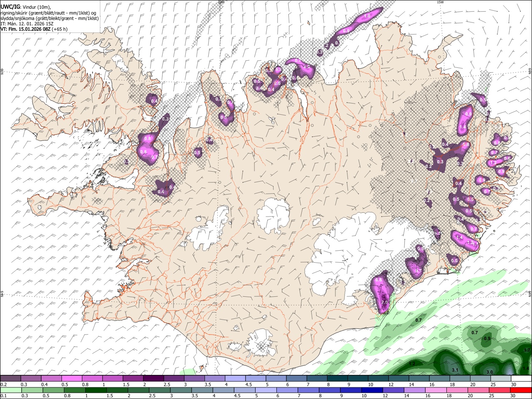Click the black '1.4' rain value at bottom right
The image size is (532, 399).
(526, 368)
